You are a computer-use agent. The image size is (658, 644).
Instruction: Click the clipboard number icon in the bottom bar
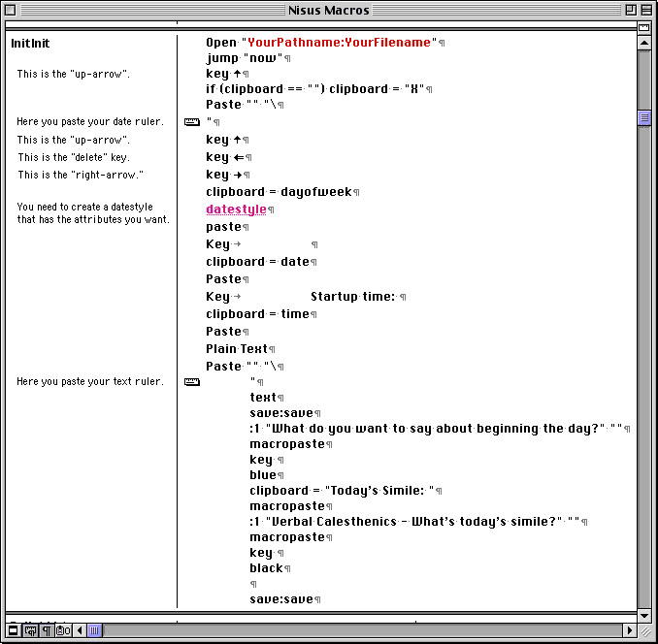click(61, 630)
